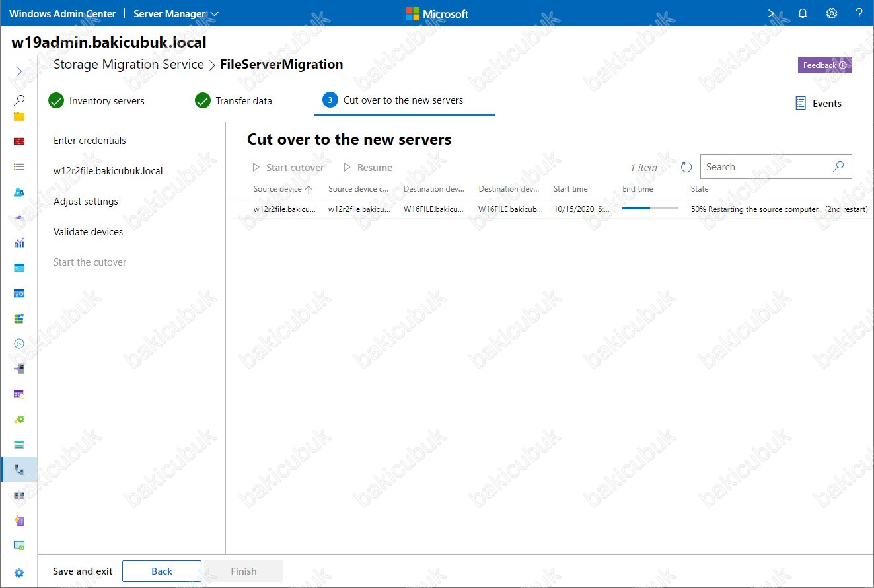Sort by State column header

click(x=700, y=189)
